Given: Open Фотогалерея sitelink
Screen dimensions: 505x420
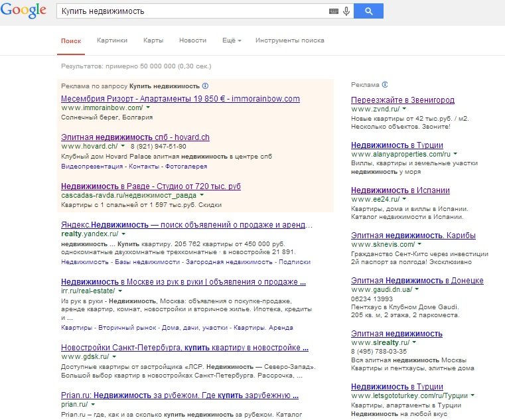Looking at the screenshot, I should pyautogui.click(x=186, y=167).
